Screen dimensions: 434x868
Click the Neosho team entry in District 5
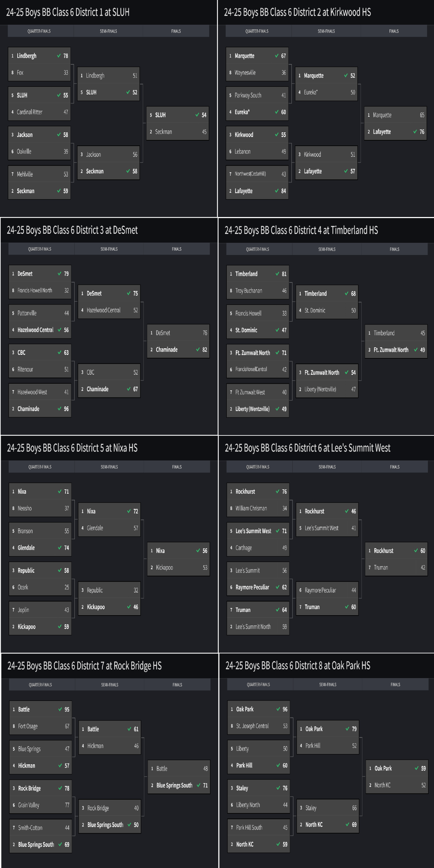(x=25, y=509)
